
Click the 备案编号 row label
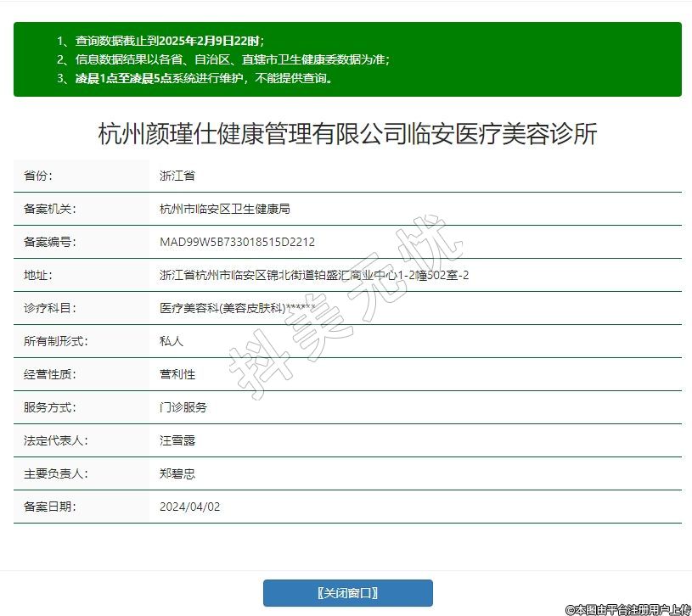50,242
